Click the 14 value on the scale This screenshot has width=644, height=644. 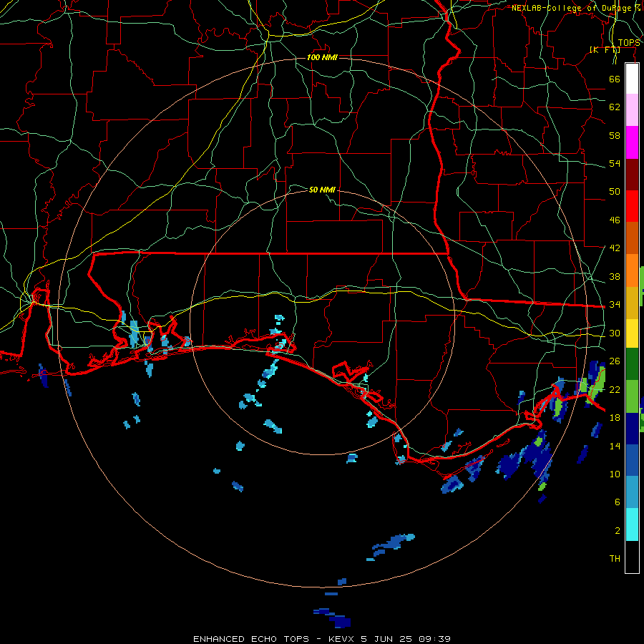[x=615, y=446]
